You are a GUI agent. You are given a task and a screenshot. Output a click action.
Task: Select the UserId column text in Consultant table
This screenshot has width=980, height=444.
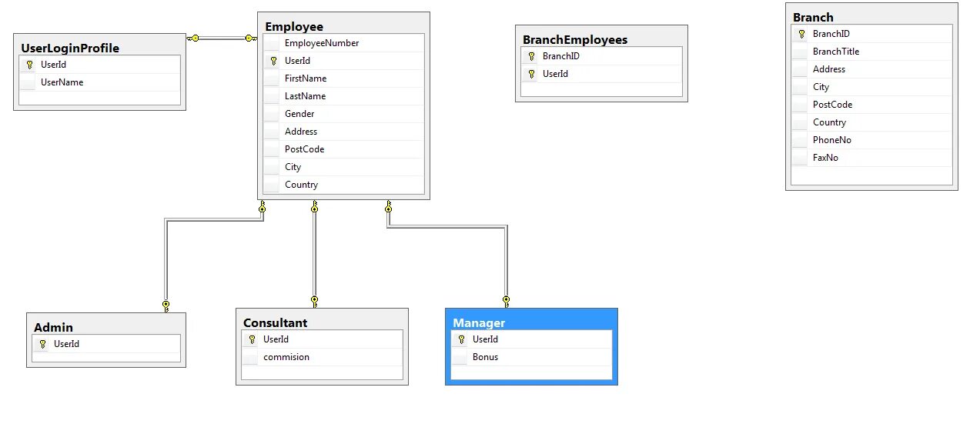point(276,339)
